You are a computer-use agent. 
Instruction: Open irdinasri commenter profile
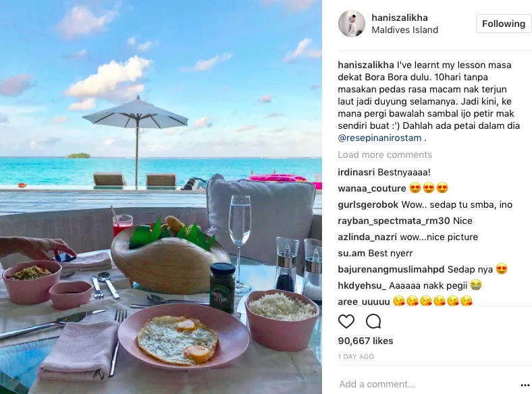(x=356, y=172)
